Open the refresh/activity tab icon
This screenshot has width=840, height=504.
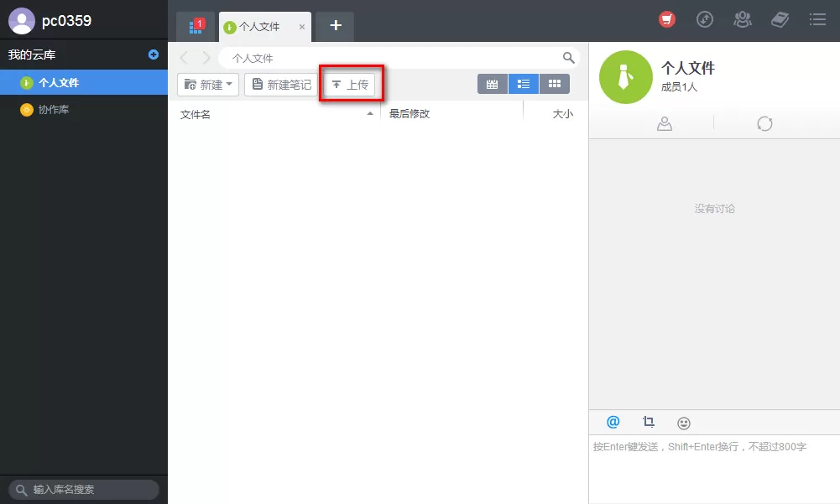coord(764,124)
